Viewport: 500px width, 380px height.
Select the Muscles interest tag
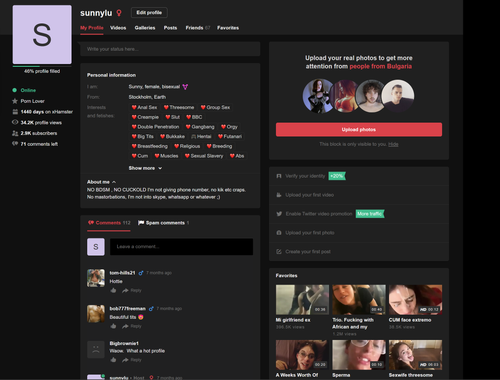(x=166, y=156)
